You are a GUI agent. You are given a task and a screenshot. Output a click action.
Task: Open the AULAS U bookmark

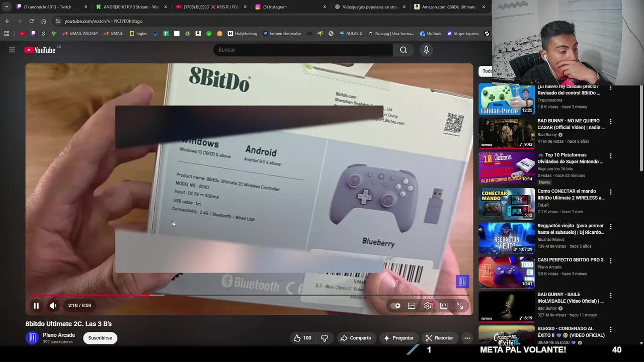click(x=351, y=34)
